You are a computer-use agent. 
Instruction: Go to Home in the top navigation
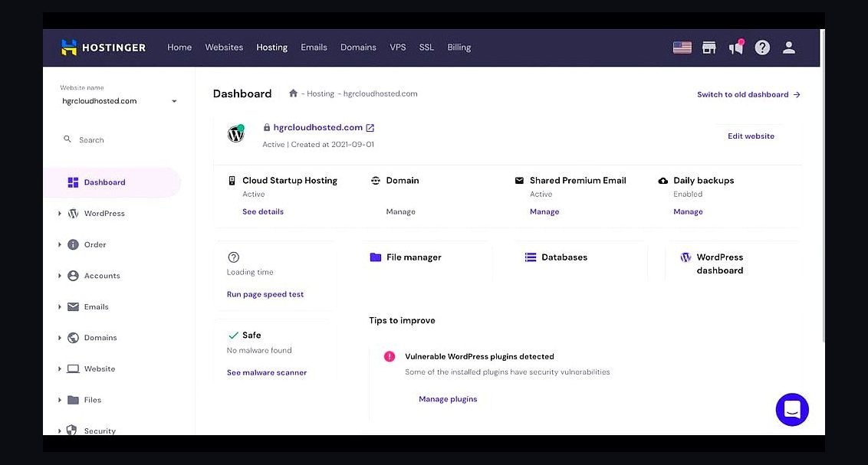click(179, 47)
